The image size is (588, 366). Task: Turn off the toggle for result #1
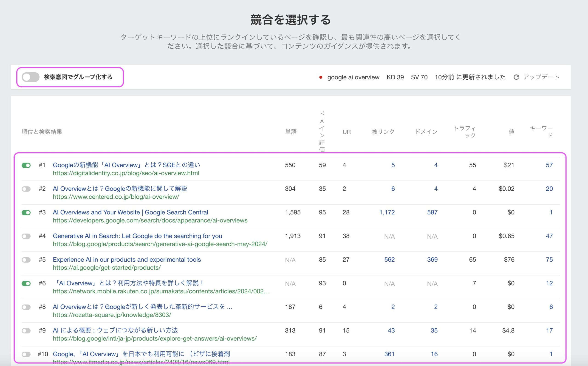(26, 165)
